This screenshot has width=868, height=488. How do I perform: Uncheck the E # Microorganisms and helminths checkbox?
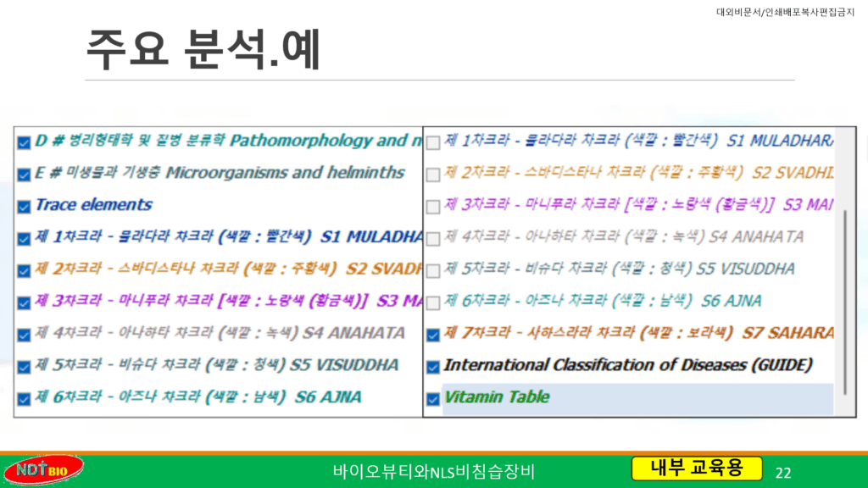(24, 173)
